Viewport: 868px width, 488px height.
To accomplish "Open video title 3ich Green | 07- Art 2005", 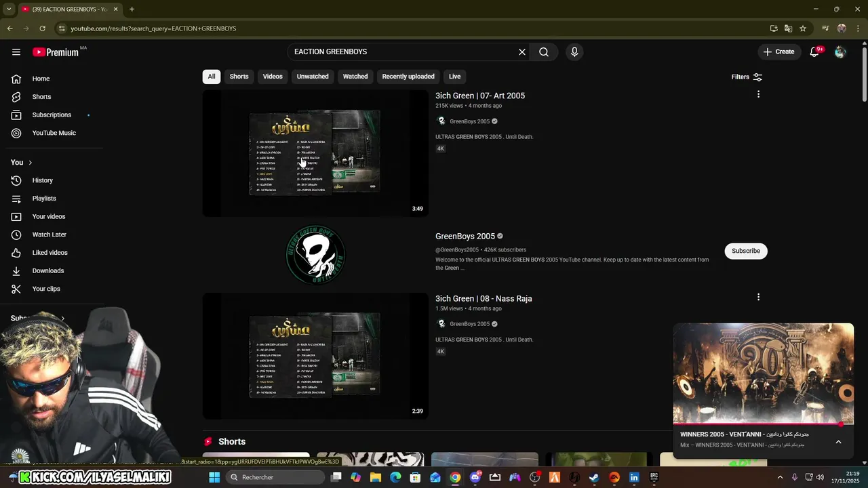I will [480, 96].
